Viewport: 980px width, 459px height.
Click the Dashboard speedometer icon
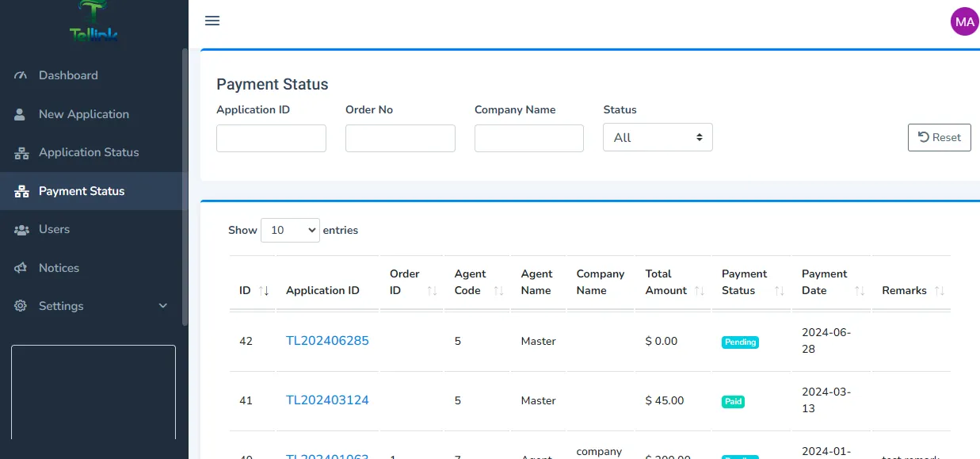21,75
